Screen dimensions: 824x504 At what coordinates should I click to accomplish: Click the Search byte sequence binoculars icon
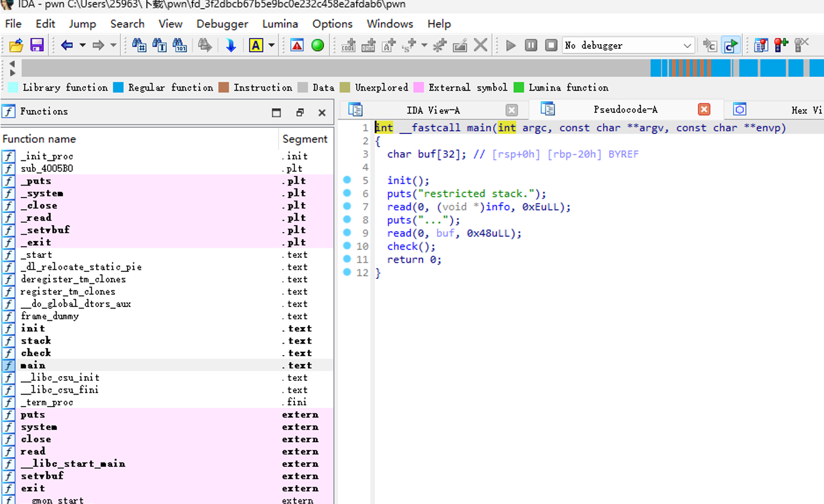(x=180, y=45)
